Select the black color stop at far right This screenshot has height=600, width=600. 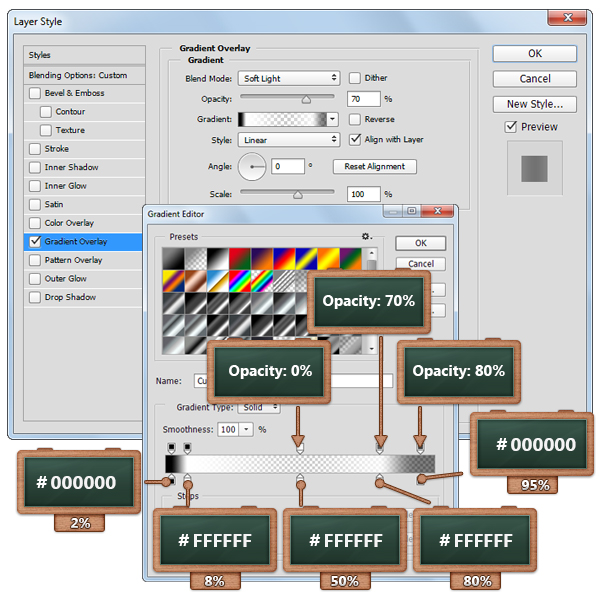pyautogui.click(x=422, y=481)
